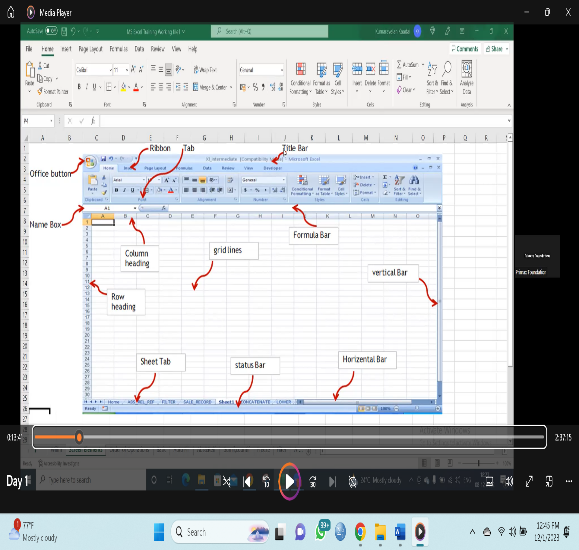Switch to the Page Layout tab
The image size is (579, 550).
[90, 48]
